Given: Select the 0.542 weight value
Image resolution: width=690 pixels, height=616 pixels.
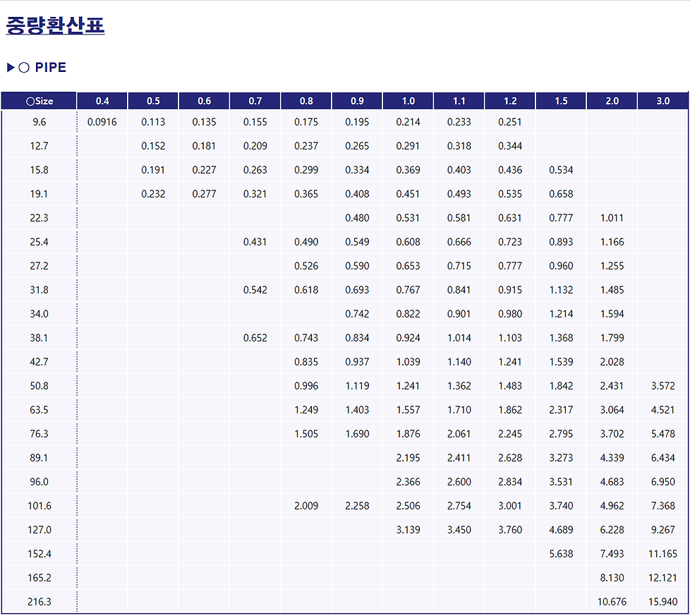Looking at the screenshot, I should point(255,290).
